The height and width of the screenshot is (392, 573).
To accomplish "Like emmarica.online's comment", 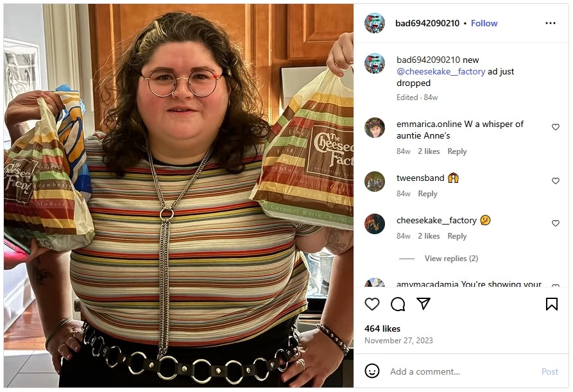I will point(556,127).
